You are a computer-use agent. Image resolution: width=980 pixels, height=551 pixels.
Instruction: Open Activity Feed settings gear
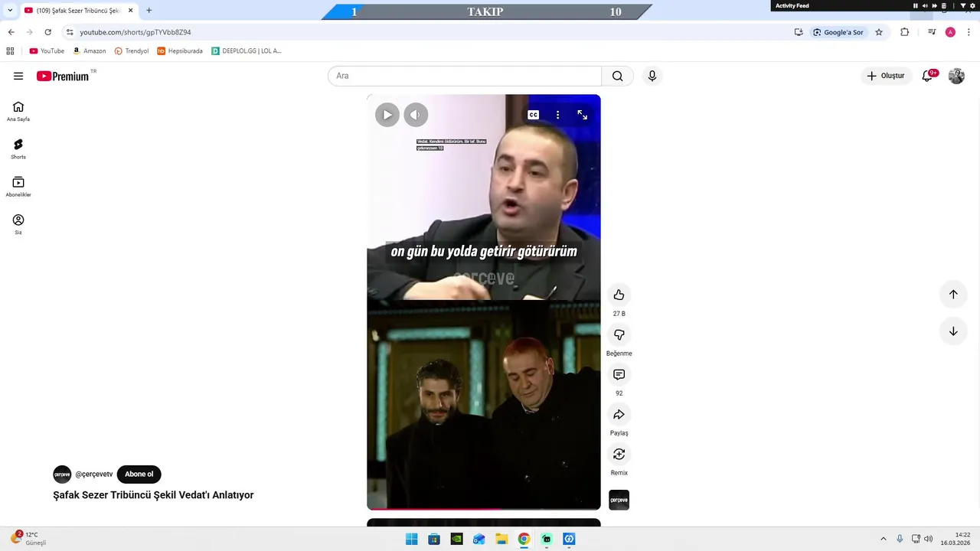coord(972,6)
